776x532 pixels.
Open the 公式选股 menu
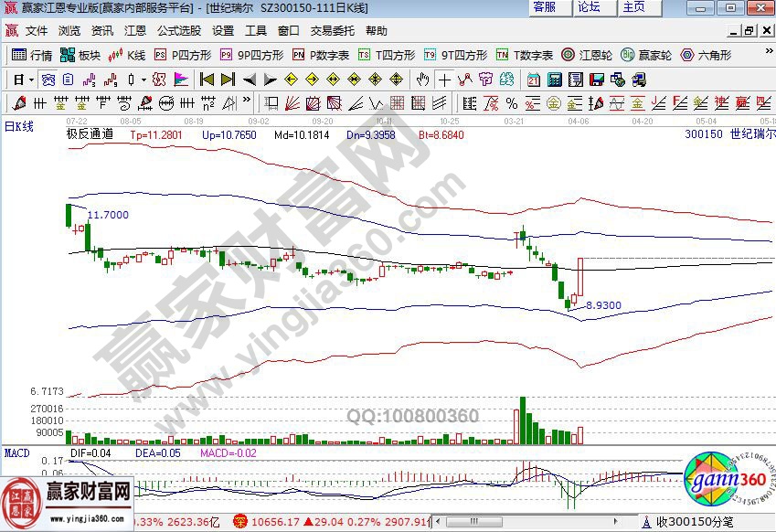tap(179, 30)
